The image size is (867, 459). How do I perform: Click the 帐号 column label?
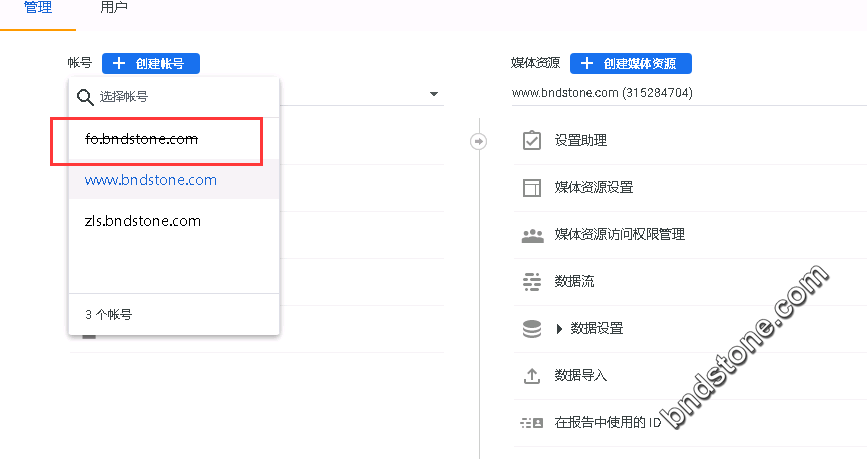click(x=80, y=63)
